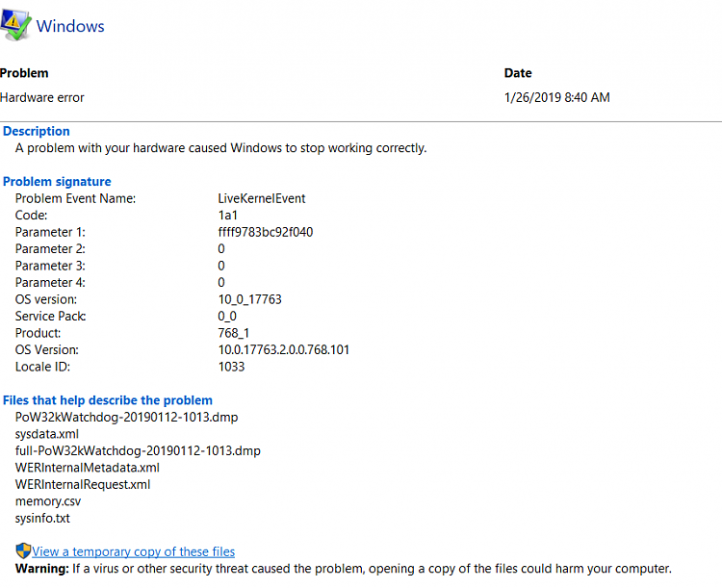Screen dimensions: 722x588
Task: Click the Windows problem report flag icon
Action: (15, 25)
